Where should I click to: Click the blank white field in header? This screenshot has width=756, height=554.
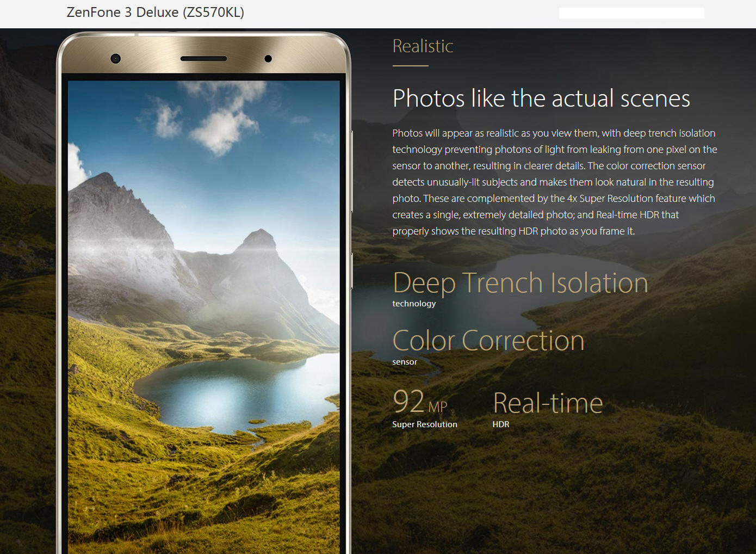point(631,13)
